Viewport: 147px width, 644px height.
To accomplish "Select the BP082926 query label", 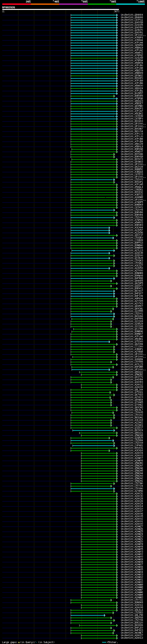I will tap(8, 8).
